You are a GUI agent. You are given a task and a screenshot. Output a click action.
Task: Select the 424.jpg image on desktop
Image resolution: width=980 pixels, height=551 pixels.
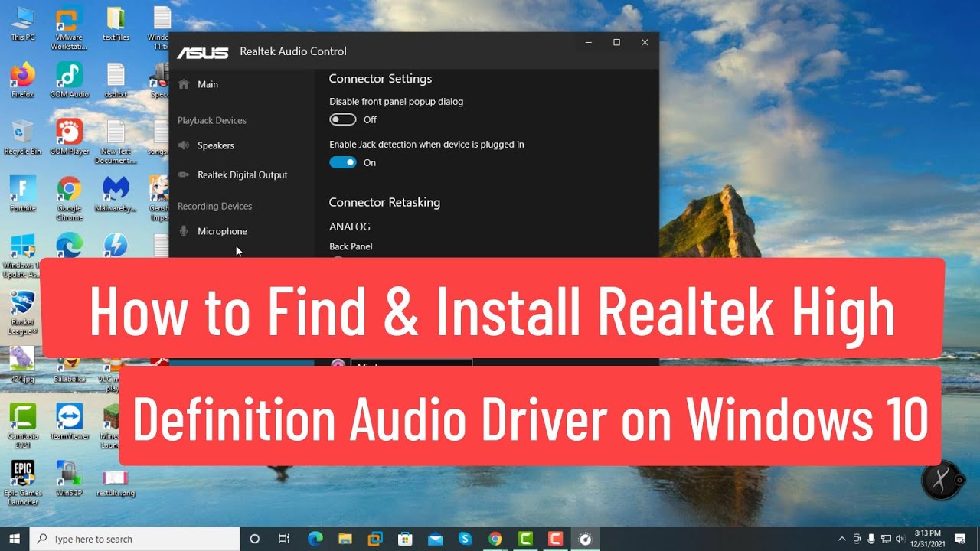coord(22,364)
